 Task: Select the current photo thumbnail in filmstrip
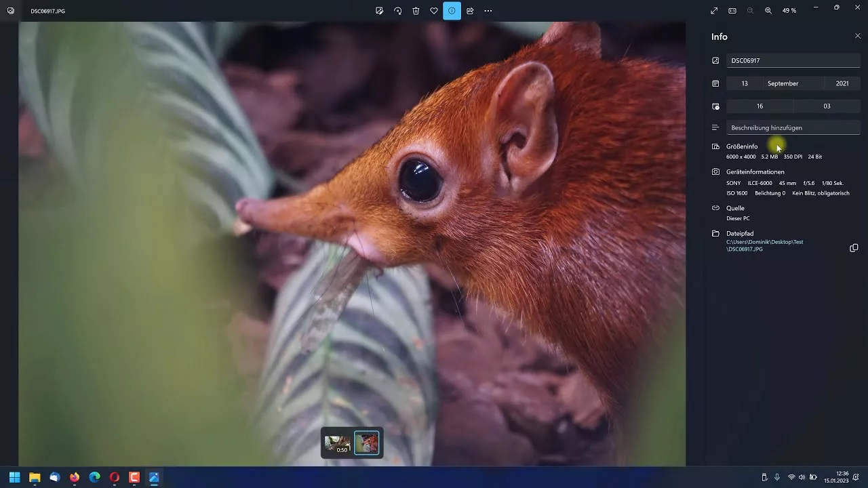[x=367, y=443]
